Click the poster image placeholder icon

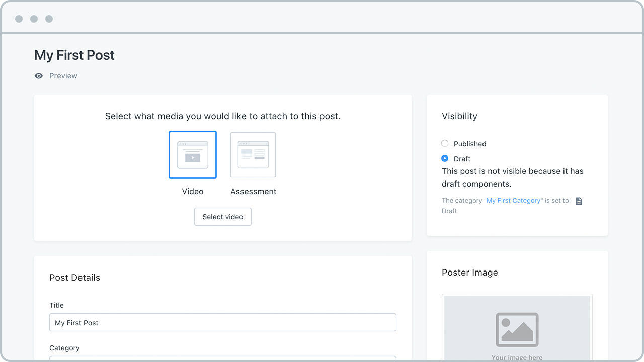pos(517,330)
